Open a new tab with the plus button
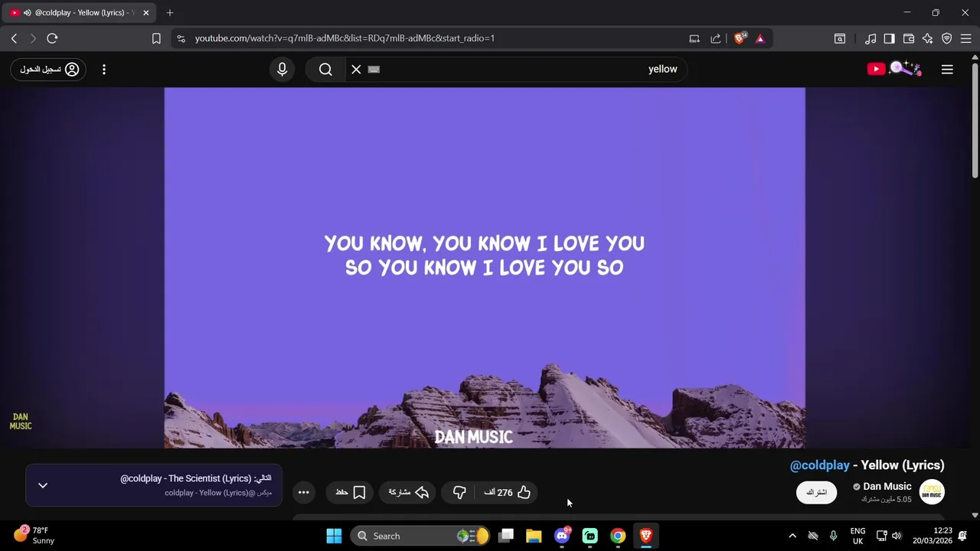Viewport: 980px width, 551px height. click(170, 13)
